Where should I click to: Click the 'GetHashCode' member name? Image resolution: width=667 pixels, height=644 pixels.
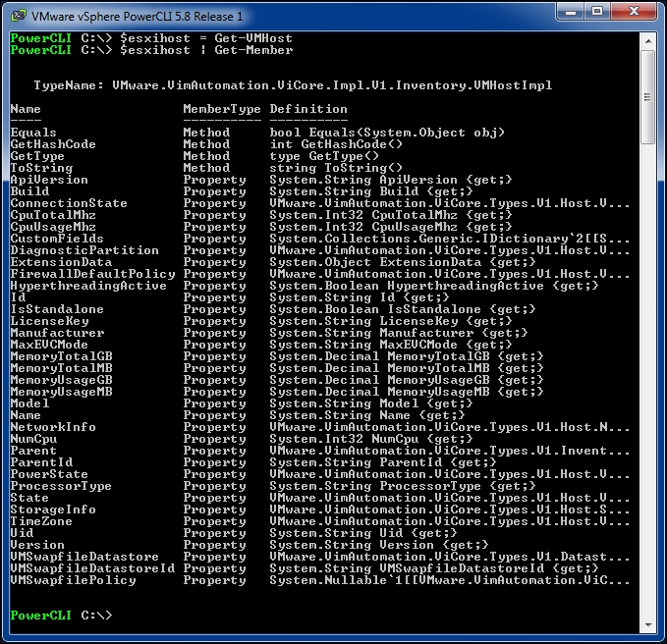click(53, 144)
